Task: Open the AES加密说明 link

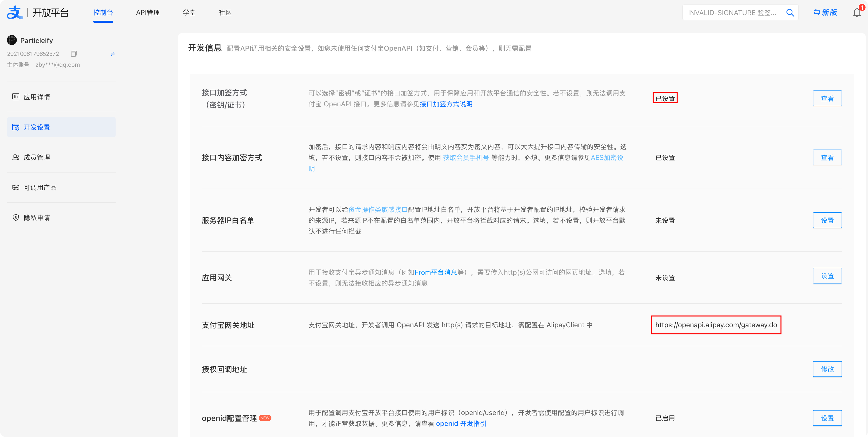Action: (607, 157)
